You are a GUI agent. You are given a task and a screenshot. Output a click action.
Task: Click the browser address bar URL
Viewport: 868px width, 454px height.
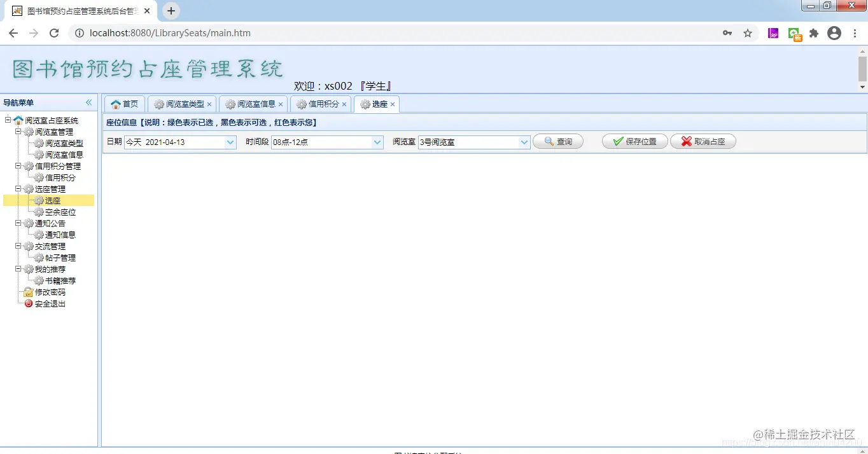pos(170,33)
